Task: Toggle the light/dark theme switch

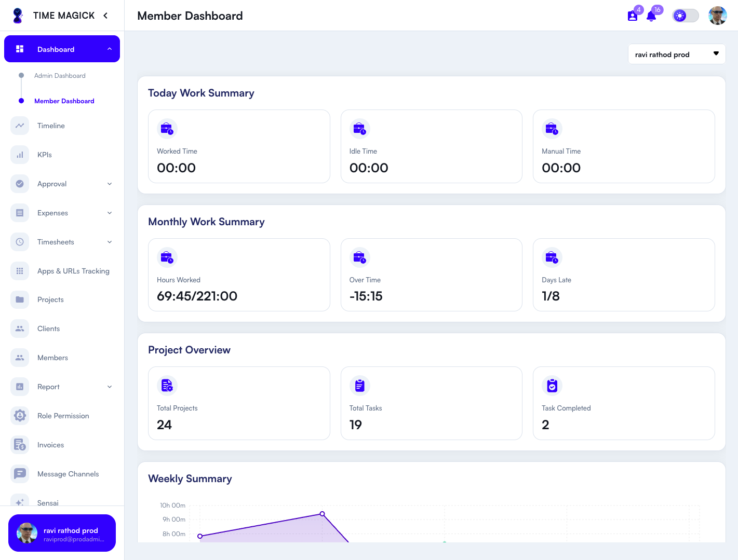Action: 686,16
